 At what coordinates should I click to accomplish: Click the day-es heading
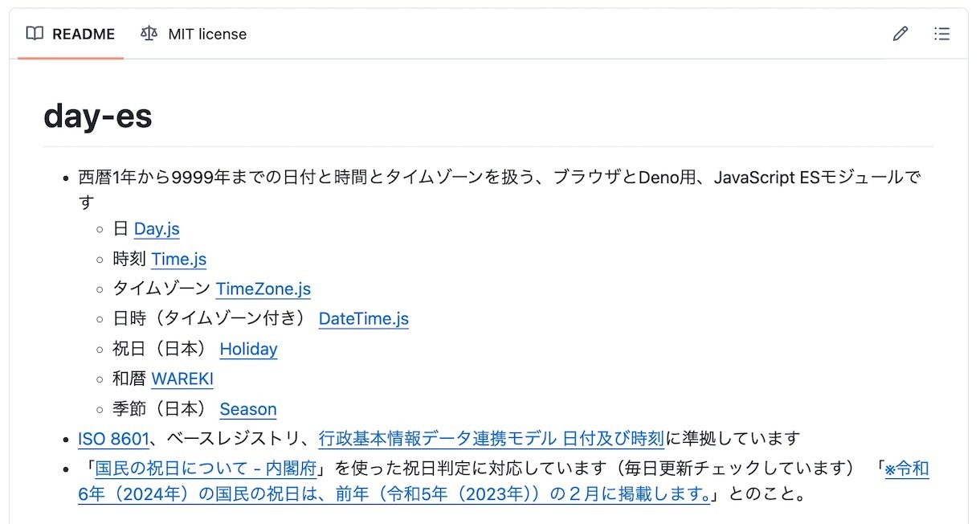tap(98, 117)
